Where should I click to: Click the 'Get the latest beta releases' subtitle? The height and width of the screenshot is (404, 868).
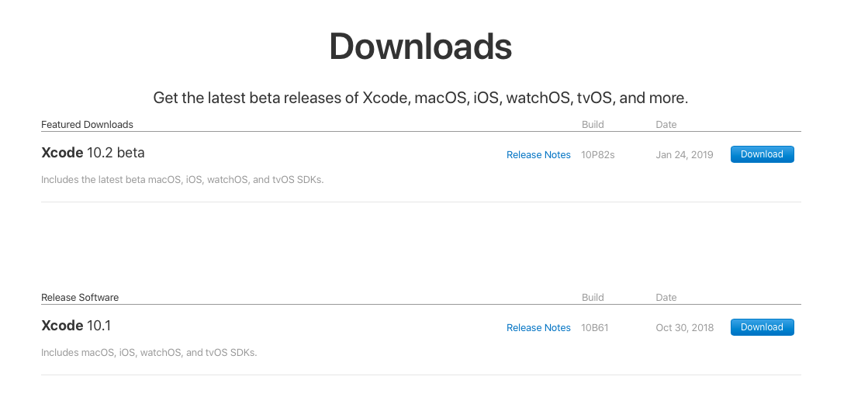click(420, 98)
